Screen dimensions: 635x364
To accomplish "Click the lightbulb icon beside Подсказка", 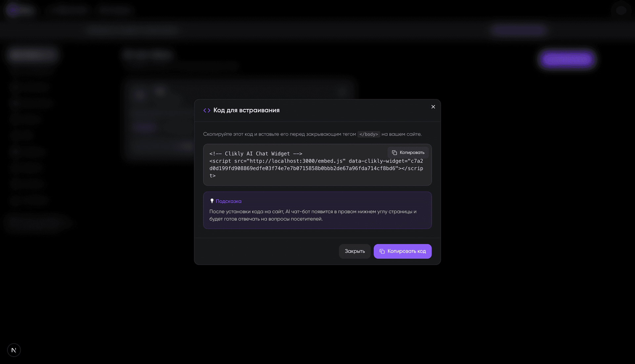I will tap(212, 201).
